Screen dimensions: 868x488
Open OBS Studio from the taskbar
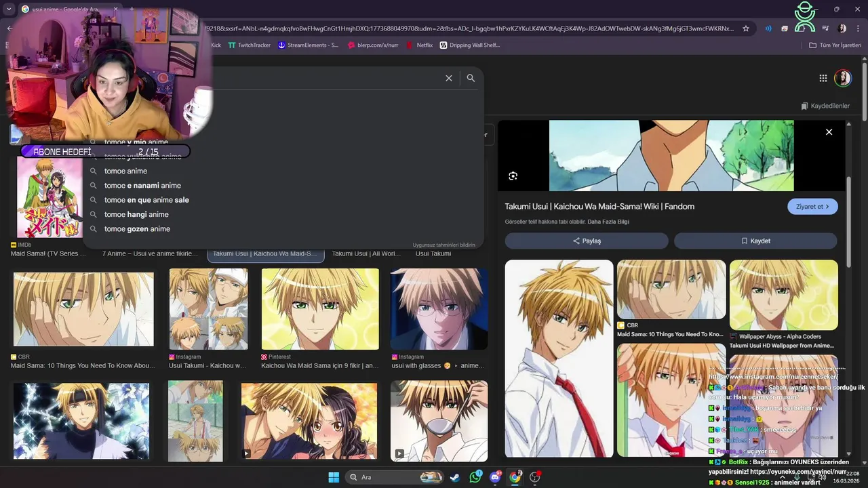[535, 477]
